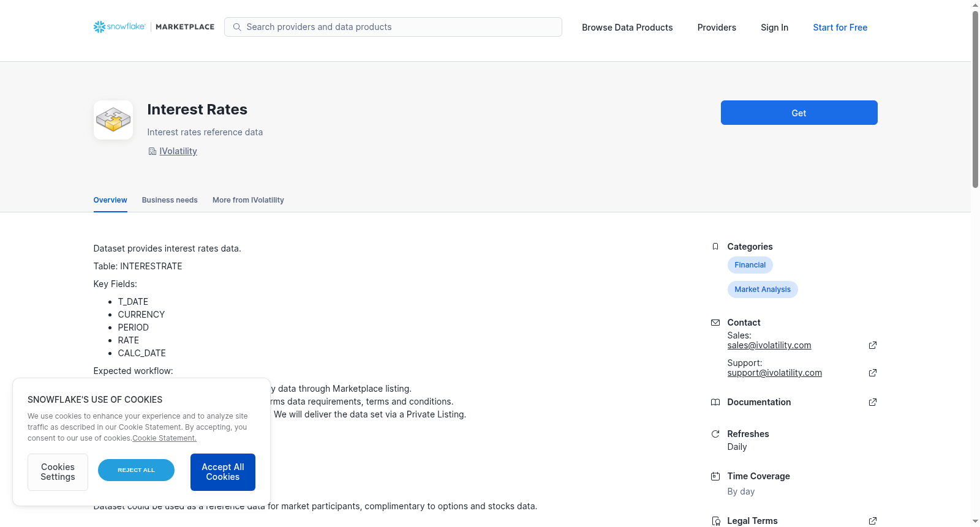Click the IVolatility provider building icon
The width and height of the screenshot is (980, 527).
(153, 151)
